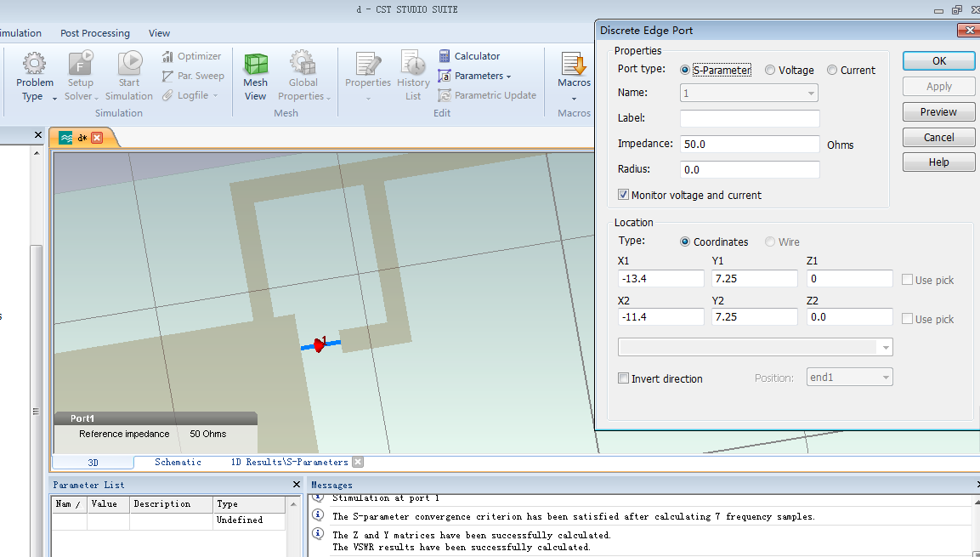
Task: Select the d* document tab icon
Action: [x=65, y=138]
